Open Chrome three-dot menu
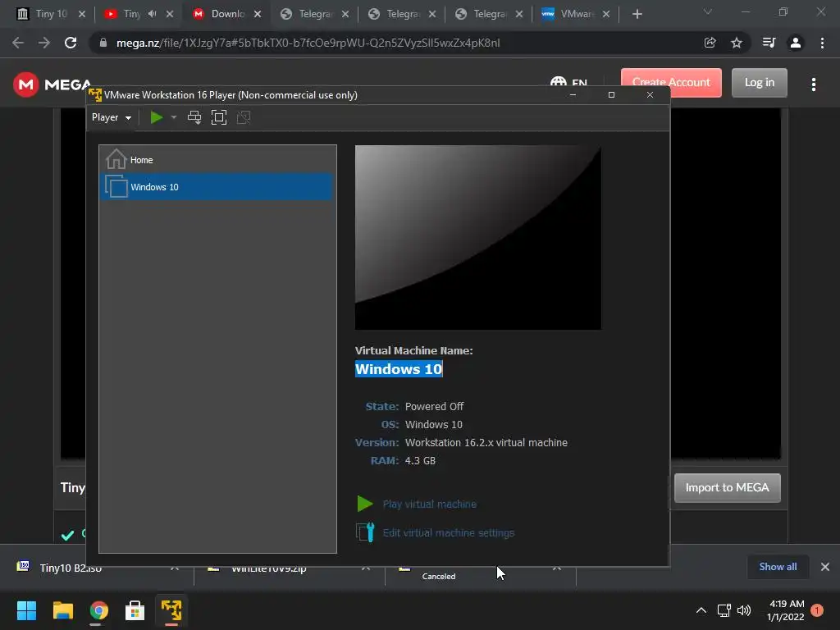Viewport: 840px width, 630px height. pyautogui.click(x=822, y=43)
